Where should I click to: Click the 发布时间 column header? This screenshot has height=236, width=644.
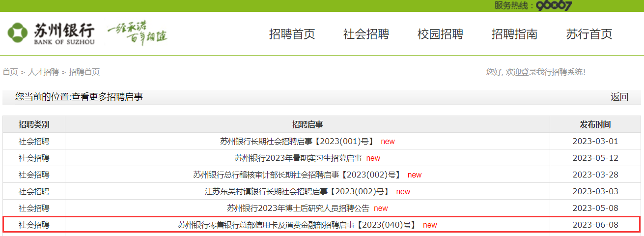(x=595, y=124)
